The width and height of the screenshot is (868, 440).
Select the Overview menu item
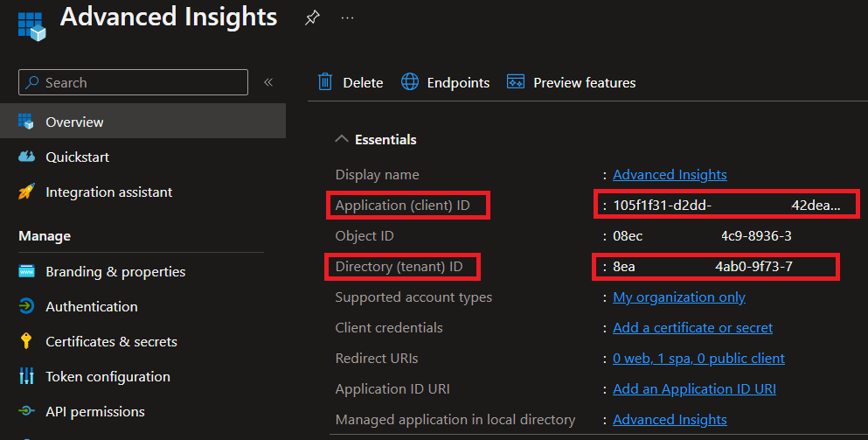(74, 122)
